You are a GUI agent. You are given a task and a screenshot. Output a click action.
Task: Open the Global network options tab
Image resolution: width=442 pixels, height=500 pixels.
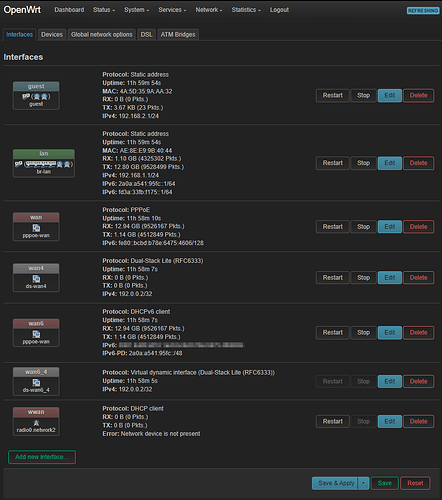(x=102, y=34)
